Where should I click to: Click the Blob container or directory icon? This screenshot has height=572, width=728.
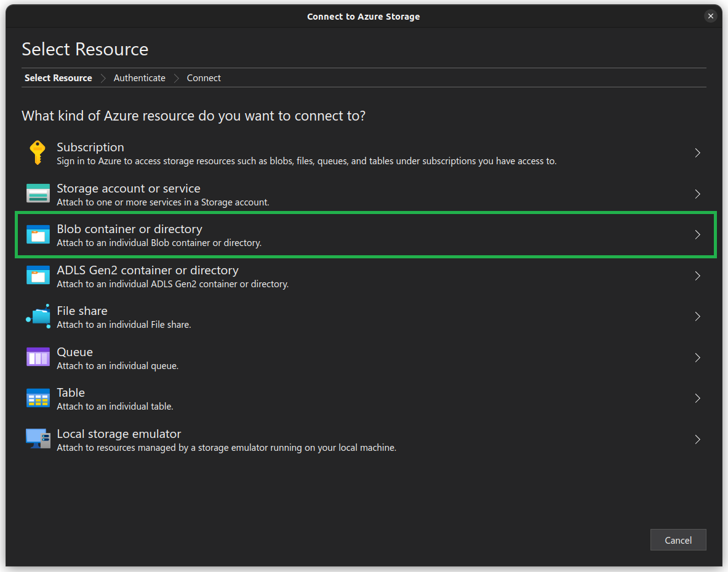pyautogui.click(x=38, y=234)
